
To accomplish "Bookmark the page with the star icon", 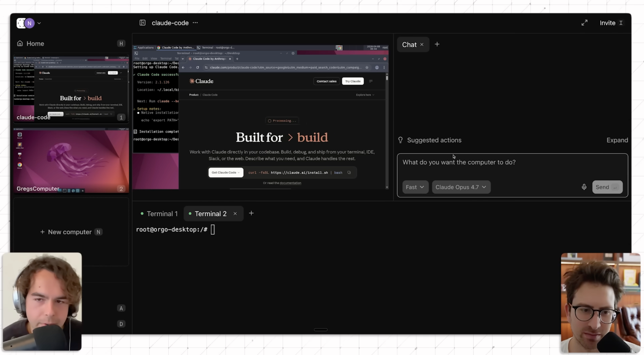I will click(x=367, y=68).
